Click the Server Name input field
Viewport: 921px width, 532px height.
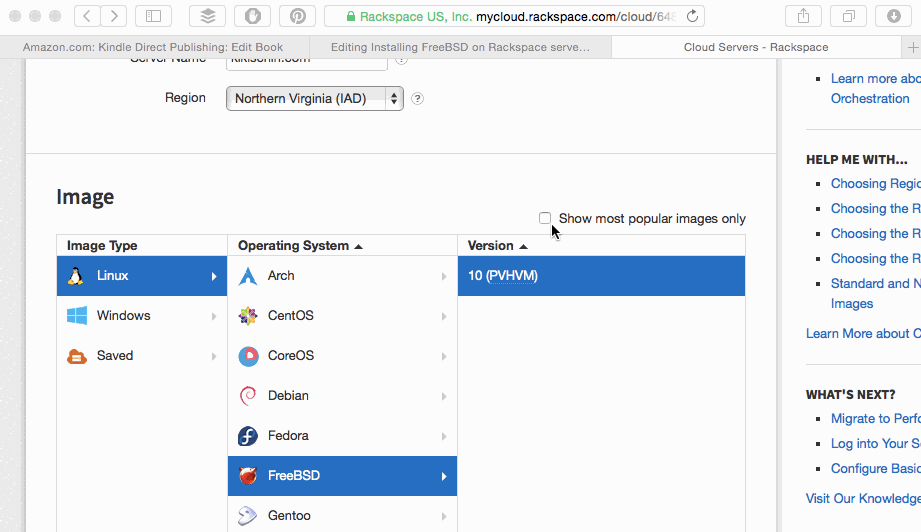307,63
